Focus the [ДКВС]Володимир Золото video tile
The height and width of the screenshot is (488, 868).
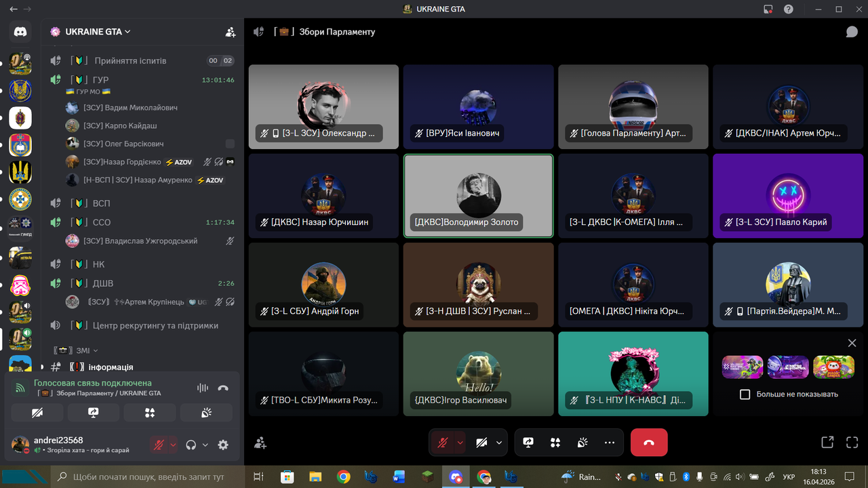pos(478,196)
